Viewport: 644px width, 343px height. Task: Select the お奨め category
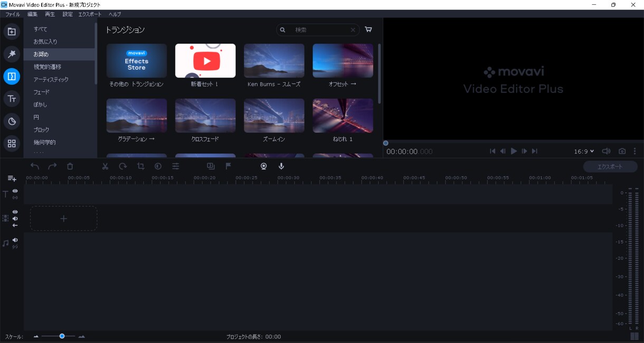point(59,54)
